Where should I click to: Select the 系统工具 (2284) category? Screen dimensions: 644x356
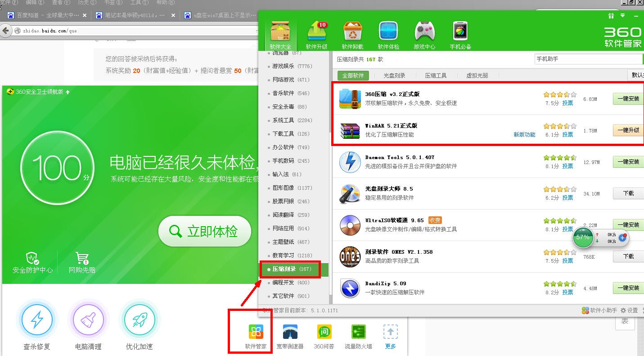click(x=293, y=120)
